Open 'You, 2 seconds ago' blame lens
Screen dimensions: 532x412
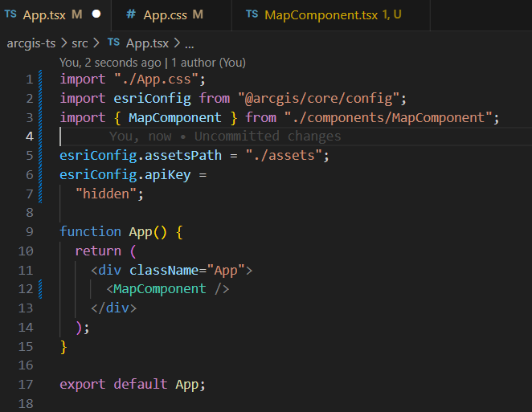[x=110, y=63]
